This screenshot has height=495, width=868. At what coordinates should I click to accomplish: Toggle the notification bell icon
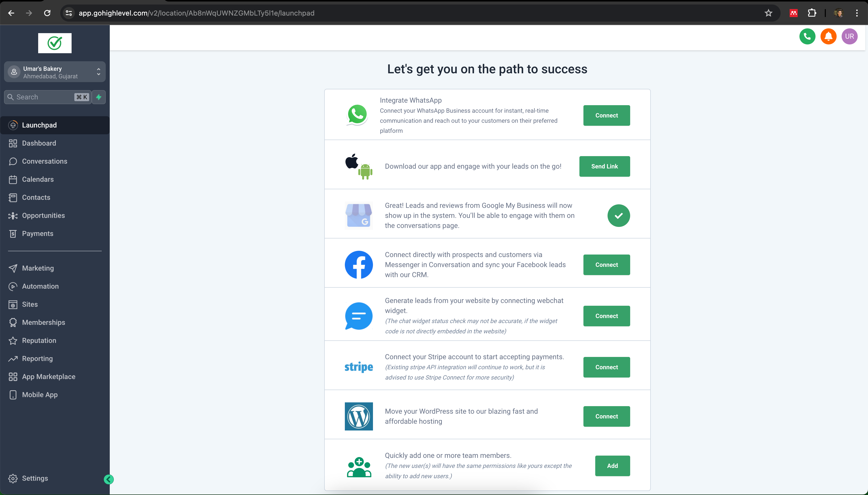828,36
